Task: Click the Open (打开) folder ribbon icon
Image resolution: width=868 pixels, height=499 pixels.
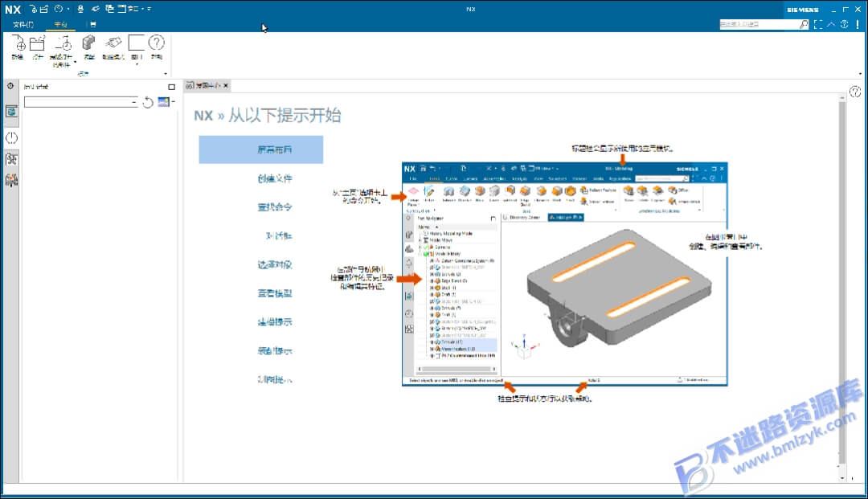Action: [38, 43]
